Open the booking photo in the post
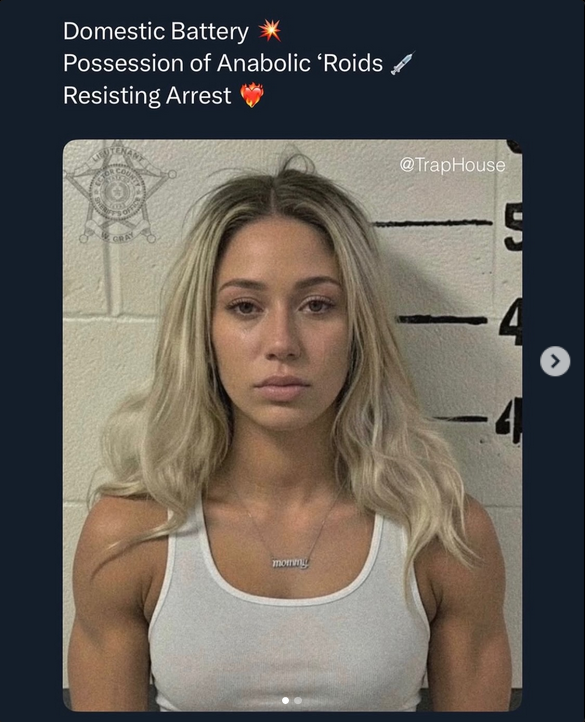 pyautogui.click(x=292, y=425)
